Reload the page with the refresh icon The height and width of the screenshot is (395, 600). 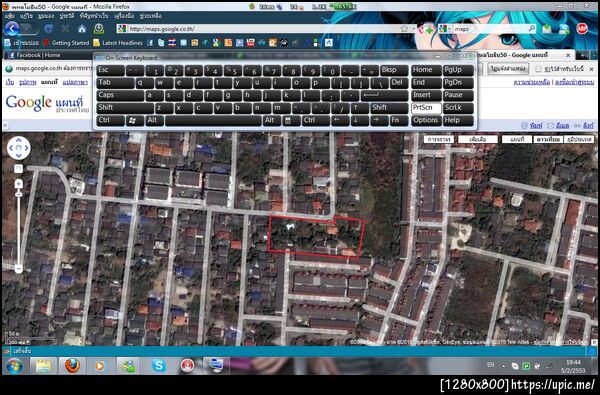tap(48, 29)
